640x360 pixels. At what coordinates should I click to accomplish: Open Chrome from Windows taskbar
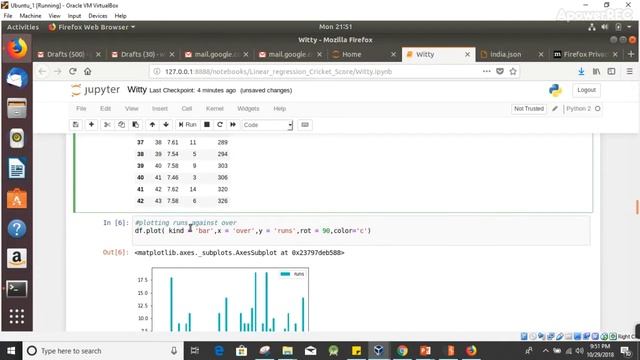point(402,351)
